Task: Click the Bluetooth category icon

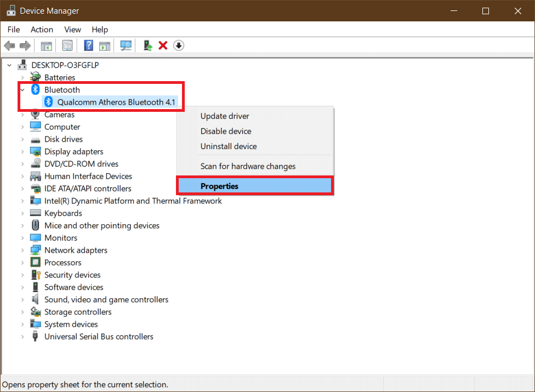Action: click(x=36, y=89)
